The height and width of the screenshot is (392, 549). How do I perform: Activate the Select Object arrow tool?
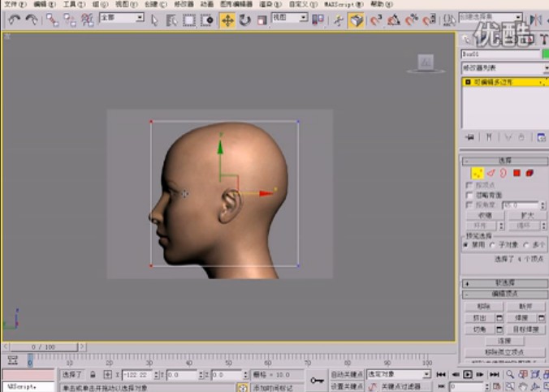155,19
